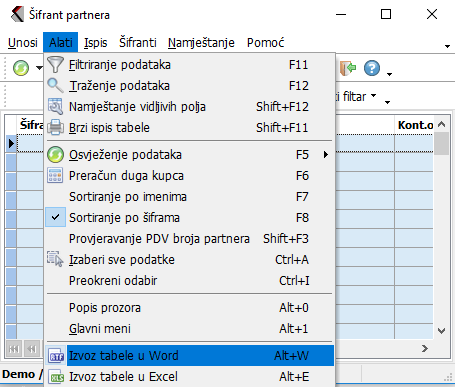
Task: Click the vertical scrollbar thumb
Action: pos(442,144)
